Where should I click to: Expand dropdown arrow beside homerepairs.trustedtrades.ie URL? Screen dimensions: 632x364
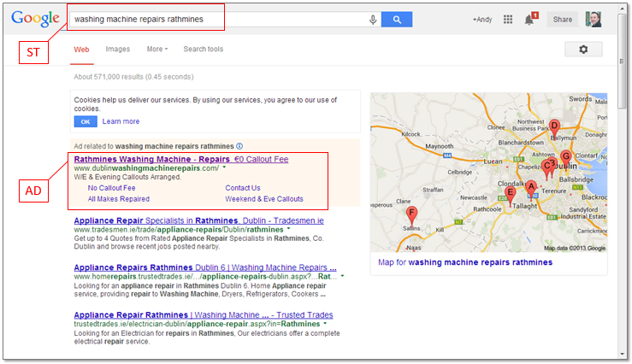(x=342, y=276)
